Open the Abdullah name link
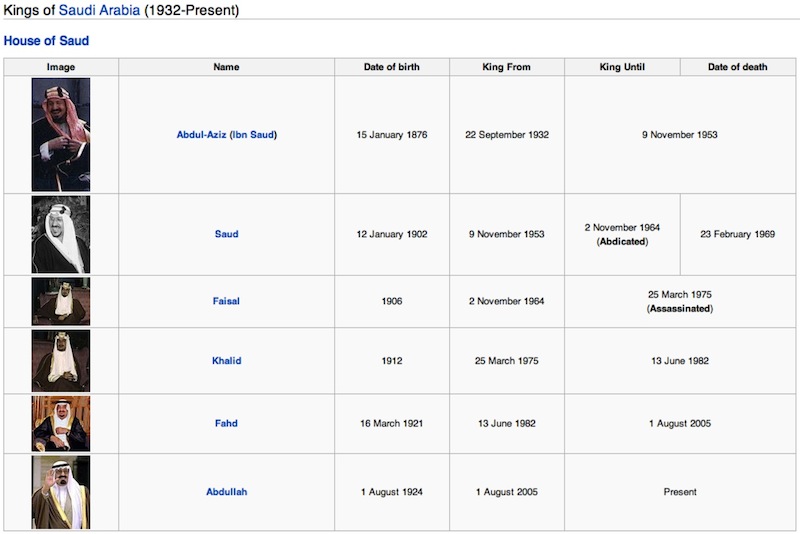The width and height of the screenshot is (800, 534). point(226,492)
